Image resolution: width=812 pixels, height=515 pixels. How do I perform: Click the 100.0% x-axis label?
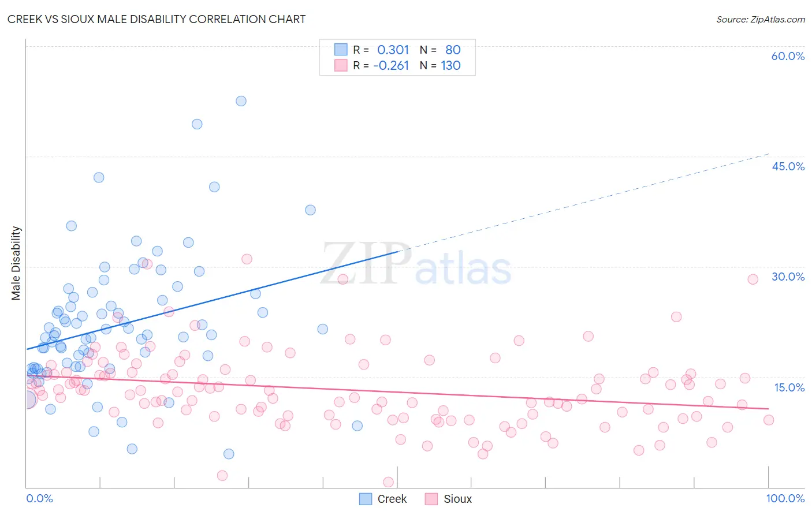[x=785, y=498]
